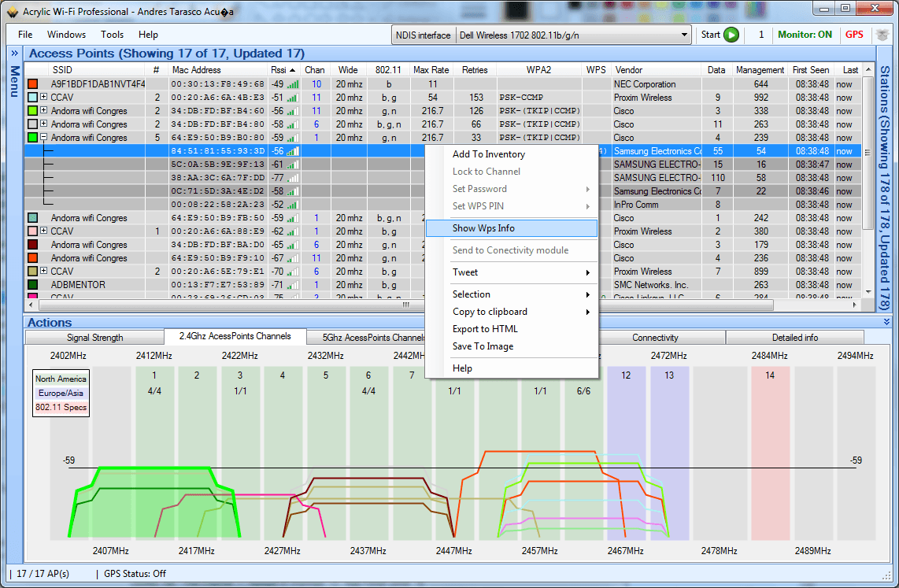Viewport: 899px width, 588px height.
Task: Open the Windows menu
Action: click(x=66, y=35)
